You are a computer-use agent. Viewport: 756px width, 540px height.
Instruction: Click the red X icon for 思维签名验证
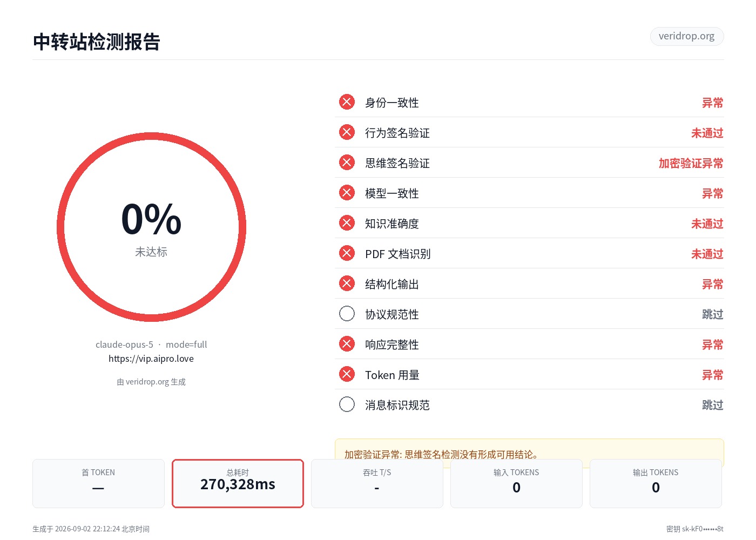click(x=347, y=163)
